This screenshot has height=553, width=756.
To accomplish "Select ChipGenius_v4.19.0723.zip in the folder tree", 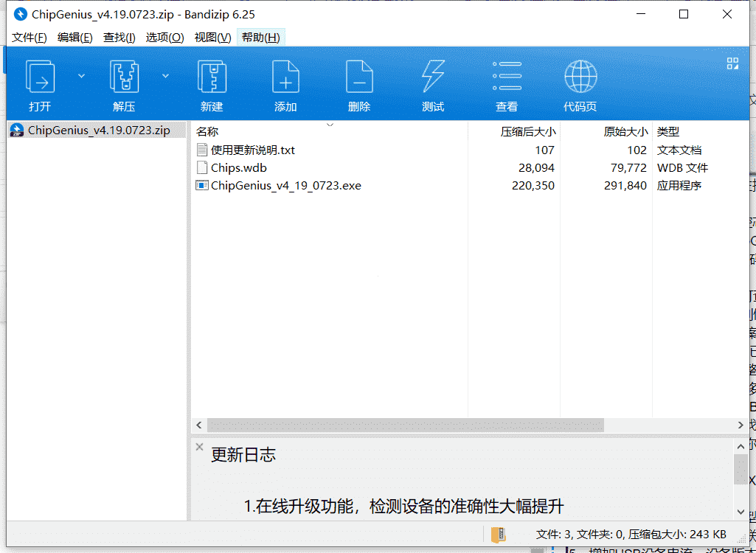I will 99,131.
